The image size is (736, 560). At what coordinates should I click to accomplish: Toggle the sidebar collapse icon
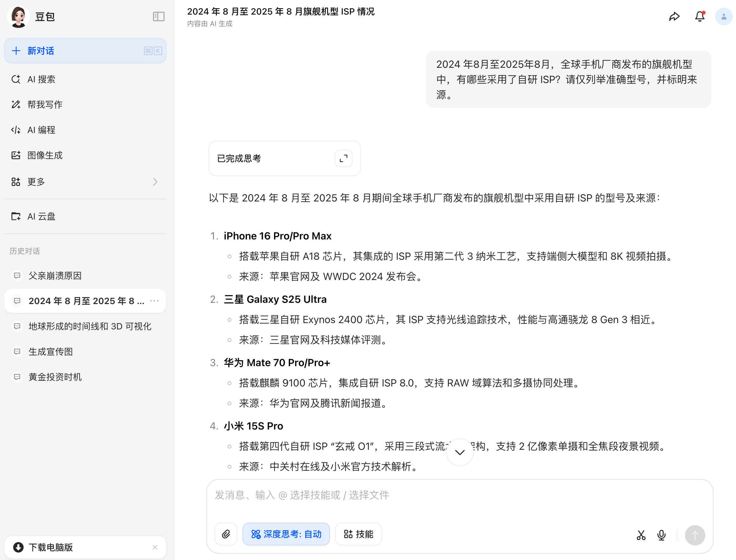[x=158, y=16]
